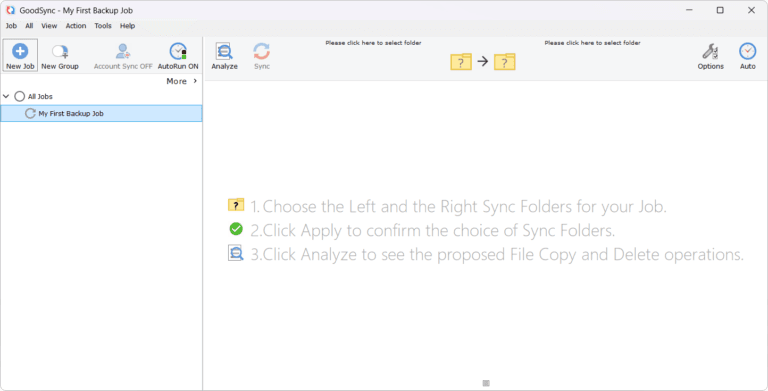Click the Account Sync OFF icon
768x391 pixels.
123,51
